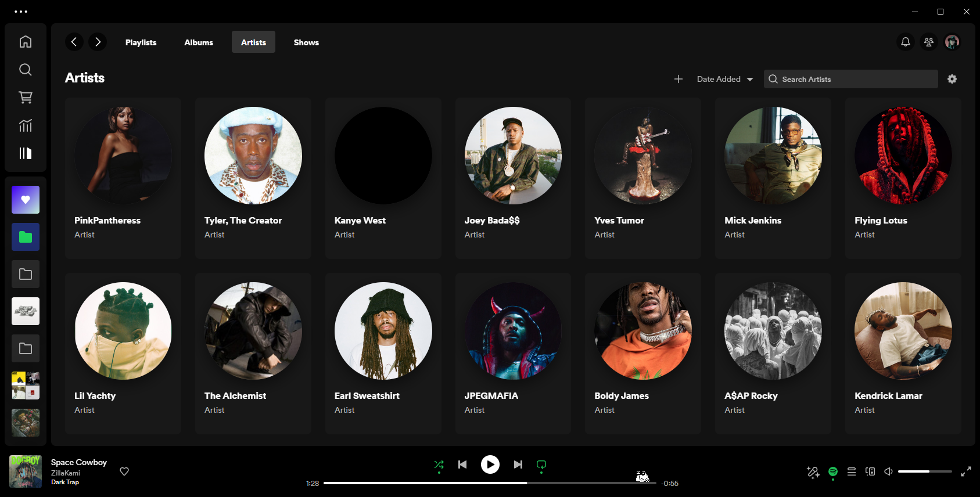Open Mick Jenkins artist card
980x497 pixels.
(x=773, y=178)
